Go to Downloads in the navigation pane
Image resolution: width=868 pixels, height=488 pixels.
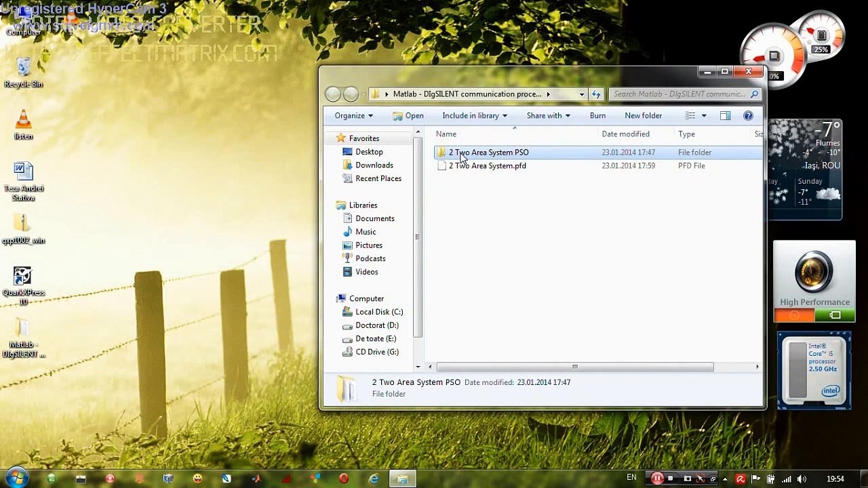click(x=374, y=165)
